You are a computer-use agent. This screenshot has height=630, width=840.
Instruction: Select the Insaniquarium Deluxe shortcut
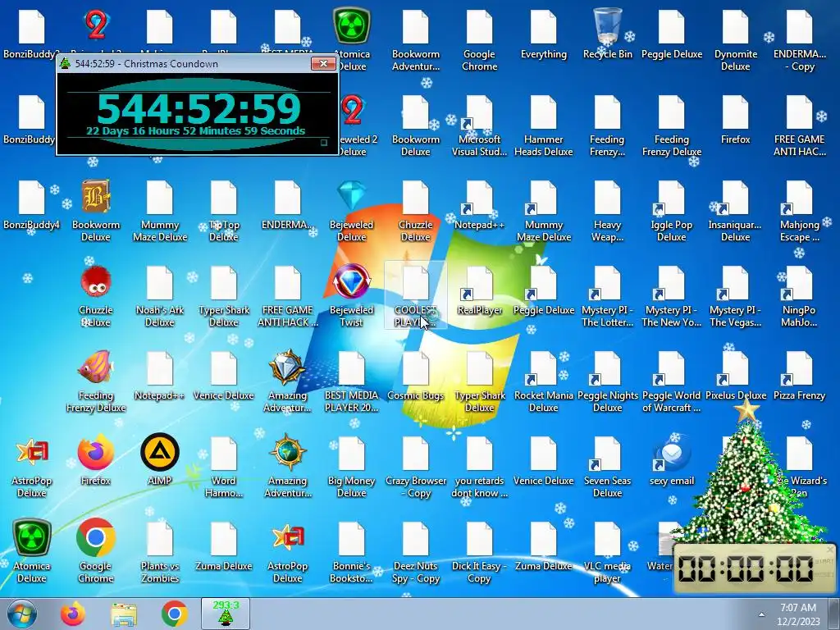(x=736, y=211)
